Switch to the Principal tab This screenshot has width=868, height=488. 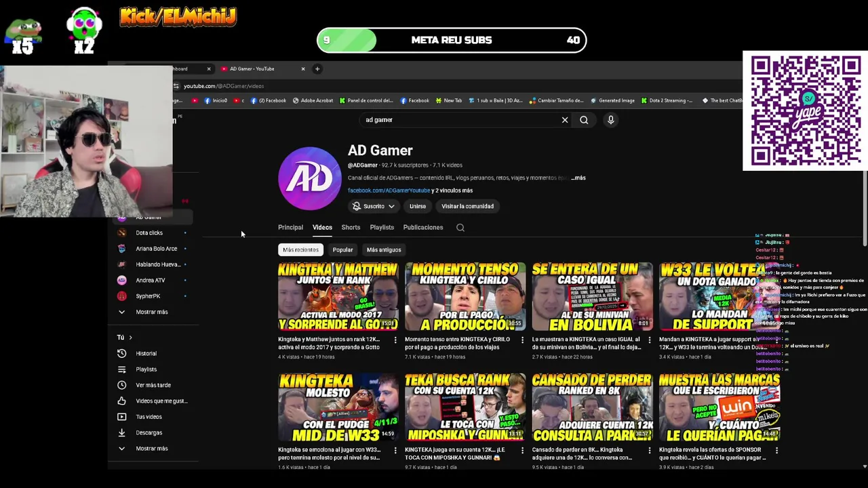pos(290,228)
